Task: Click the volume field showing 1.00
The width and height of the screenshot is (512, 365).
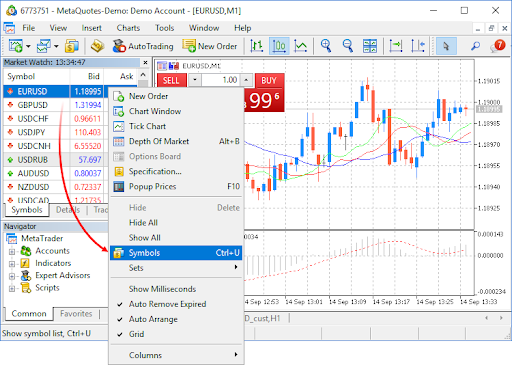Action: pos(221,80)
